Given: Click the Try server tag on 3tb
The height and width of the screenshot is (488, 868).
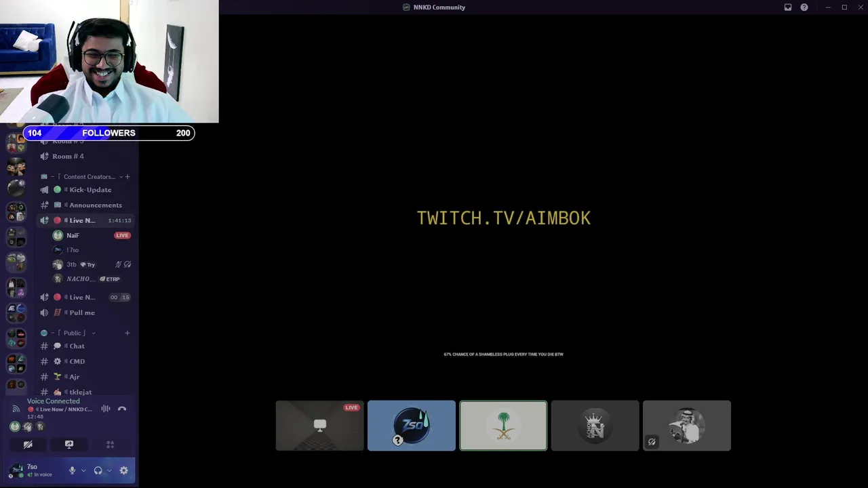Looking at the screenshot, I should click(x=88, y=264).
